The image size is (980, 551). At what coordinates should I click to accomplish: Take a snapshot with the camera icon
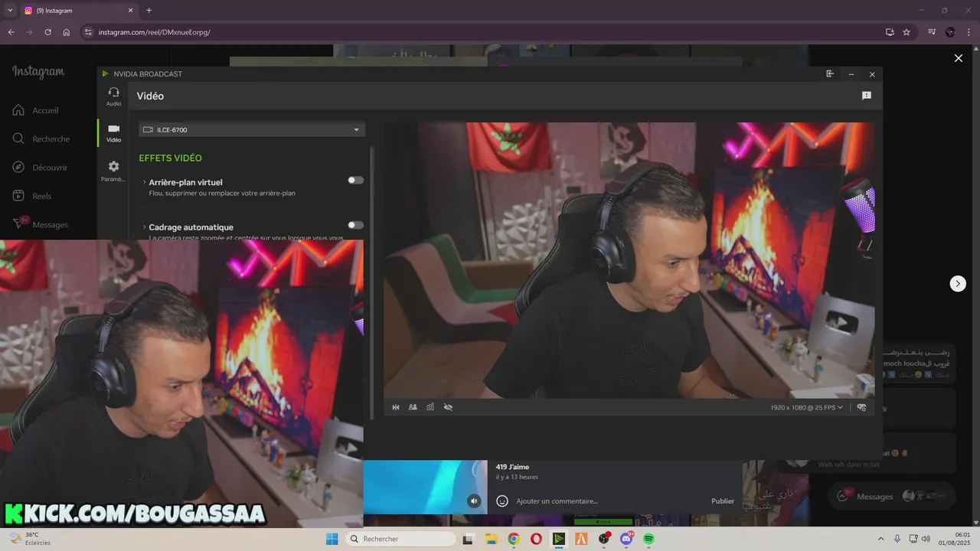click(430, 407)
